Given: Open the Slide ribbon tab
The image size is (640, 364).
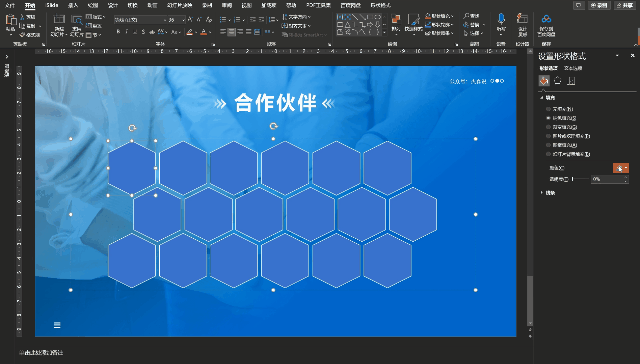Looking at the screenshot, I should tap(52, 5).
